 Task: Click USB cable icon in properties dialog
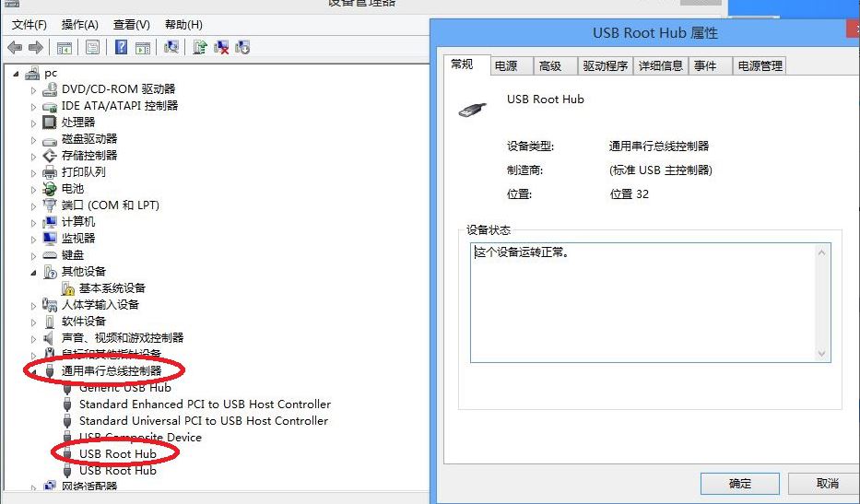click(472, 111)
